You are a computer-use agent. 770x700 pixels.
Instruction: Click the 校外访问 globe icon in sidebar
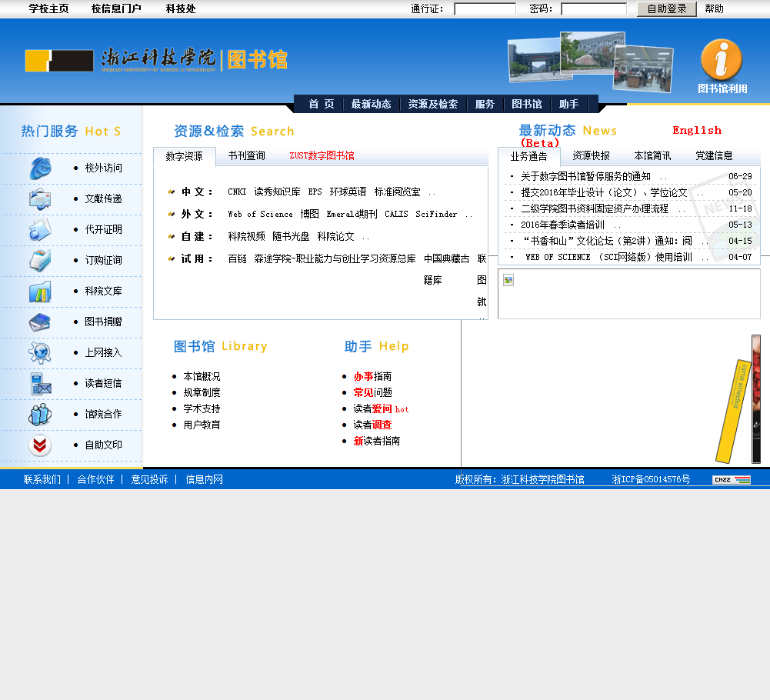40,168
